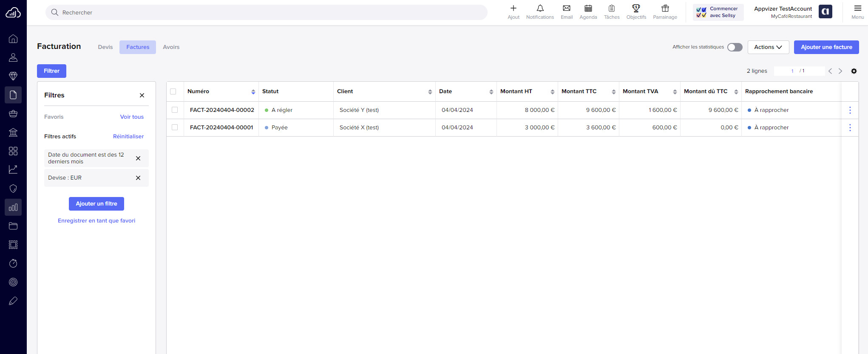868x354 pixels.
Task: Open the film-frame icon in sidebar
Action: 13,245
